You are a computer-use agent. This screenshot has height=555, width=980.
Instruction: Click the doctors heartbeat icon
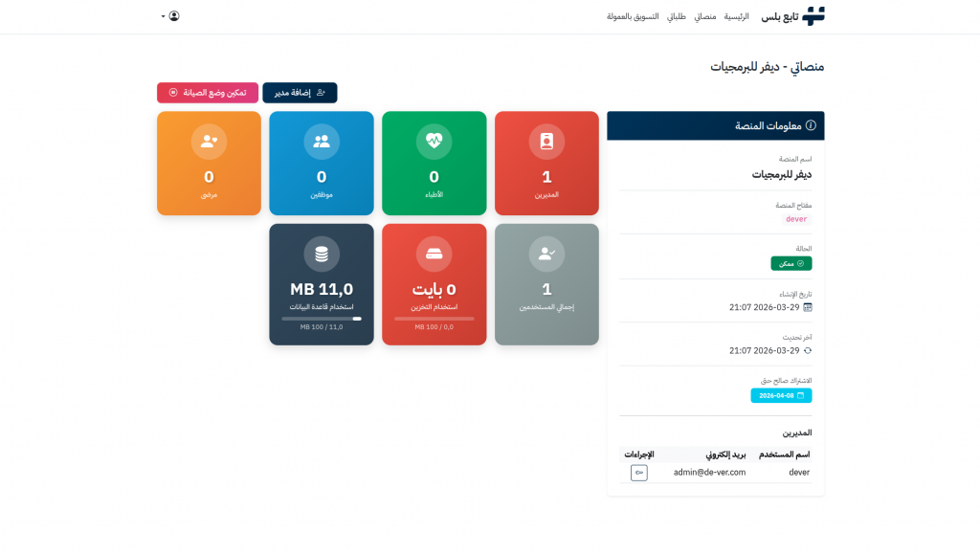pyautogui.click(x=434, y=142)
